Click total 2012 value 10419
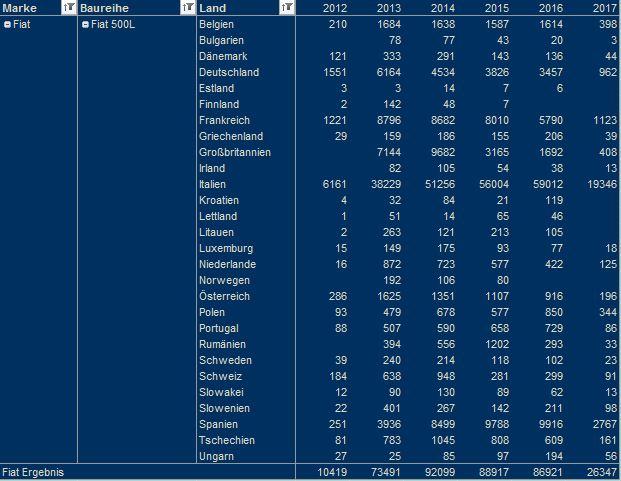Viewport: 621px width, 481px height. (332, 472)
